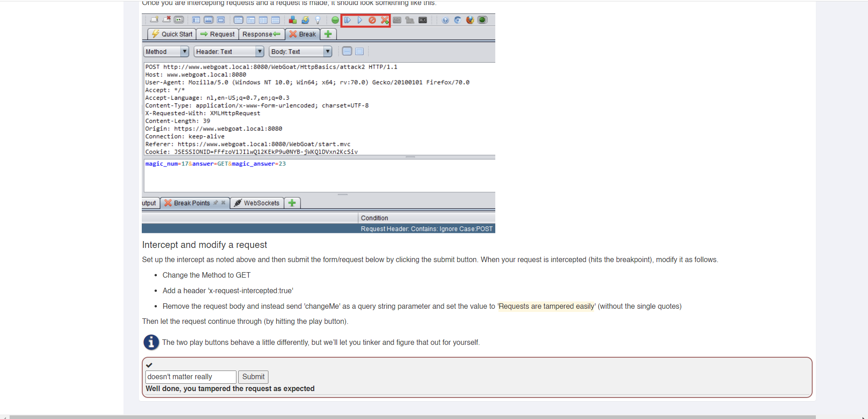Click the 'doesn't matter really' text field
Image resolution: width=868 pixels, height=419 pixels.
190,377
